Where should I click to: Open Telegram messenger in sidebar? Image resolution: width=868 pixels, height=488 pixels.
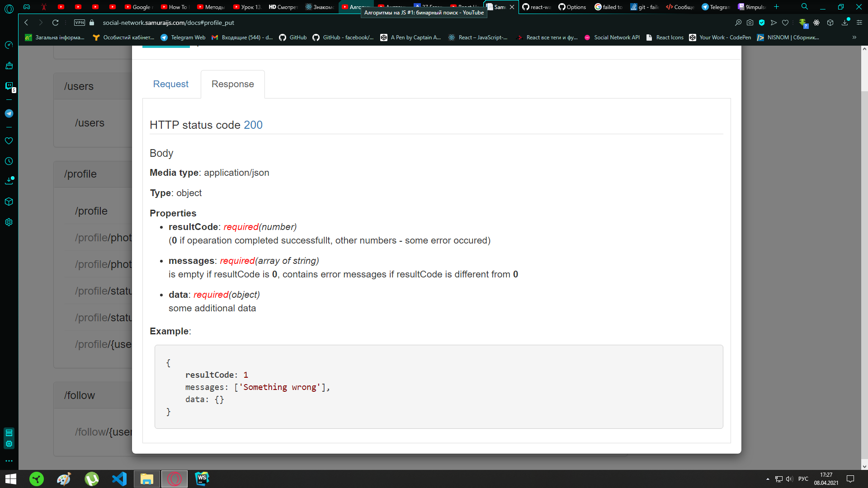[9, 113]
